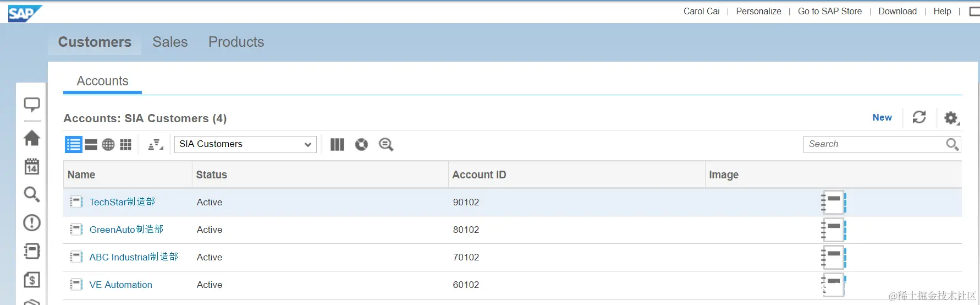Open the notebook sidebar icon
The image size is (980, 305).
[x=32, y=251]
